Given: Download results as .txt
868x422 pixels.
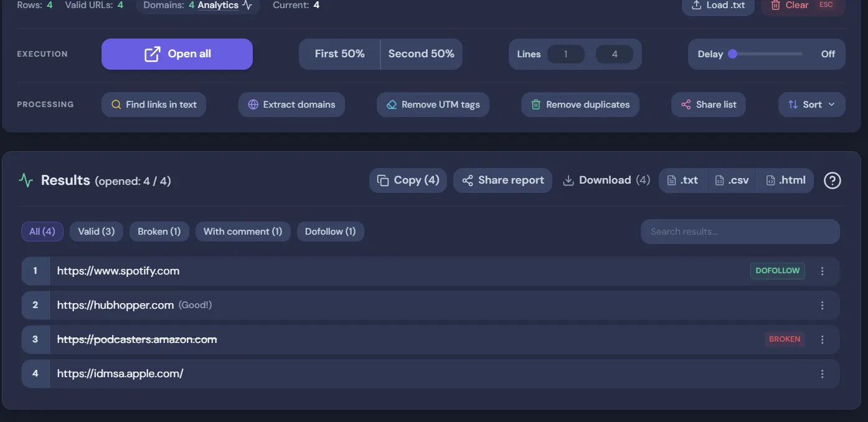Looking at the screenshot, I should [682, 181].
